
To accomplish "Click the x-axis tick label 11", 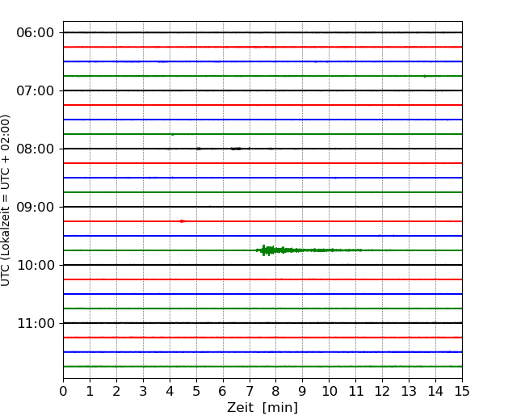I will coord(356,391).
